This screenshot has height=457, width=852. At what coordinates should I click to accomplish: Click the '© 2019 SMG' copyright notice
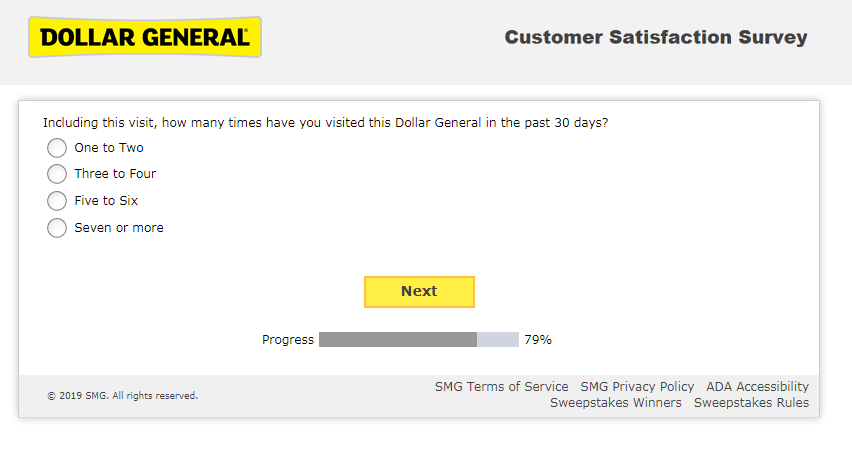click(x=122, y=396)
